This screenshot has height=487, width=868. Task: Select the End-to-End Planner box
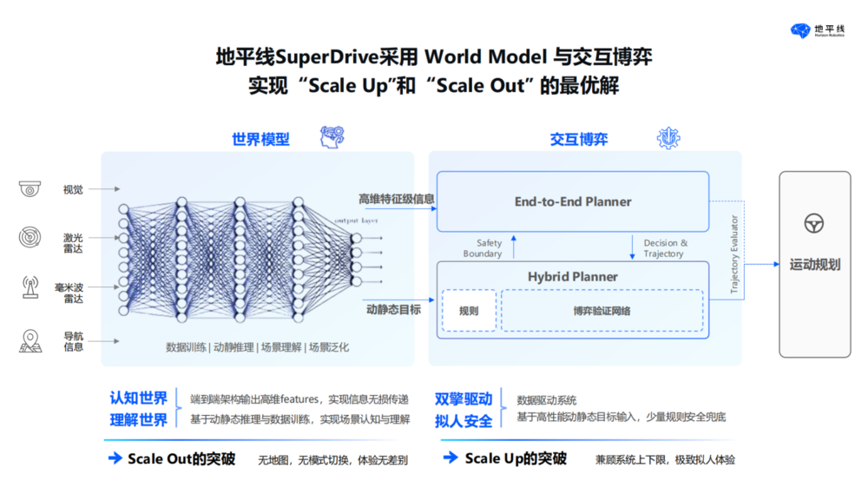(x=573, y=201)
